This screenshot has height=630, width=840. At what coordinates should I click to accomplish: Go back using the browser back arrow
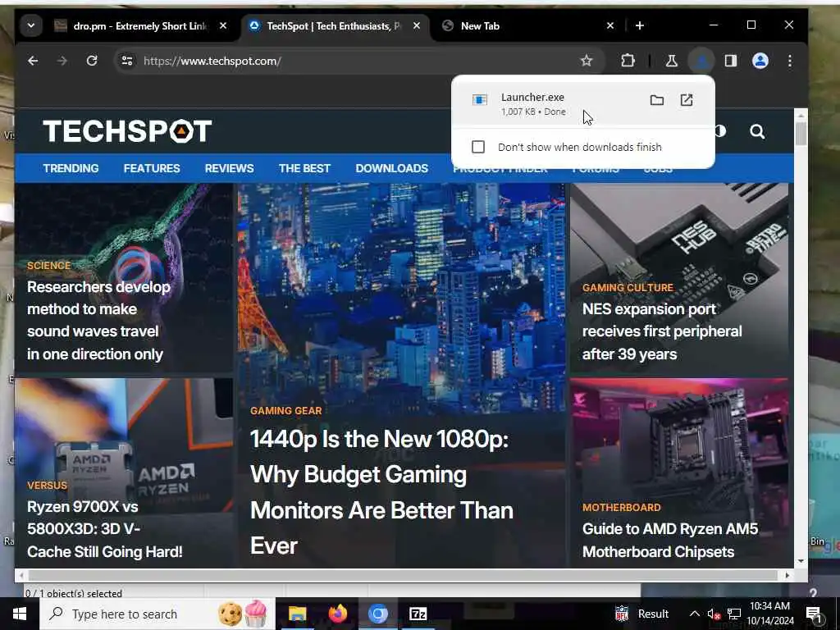tap(33, 61)
